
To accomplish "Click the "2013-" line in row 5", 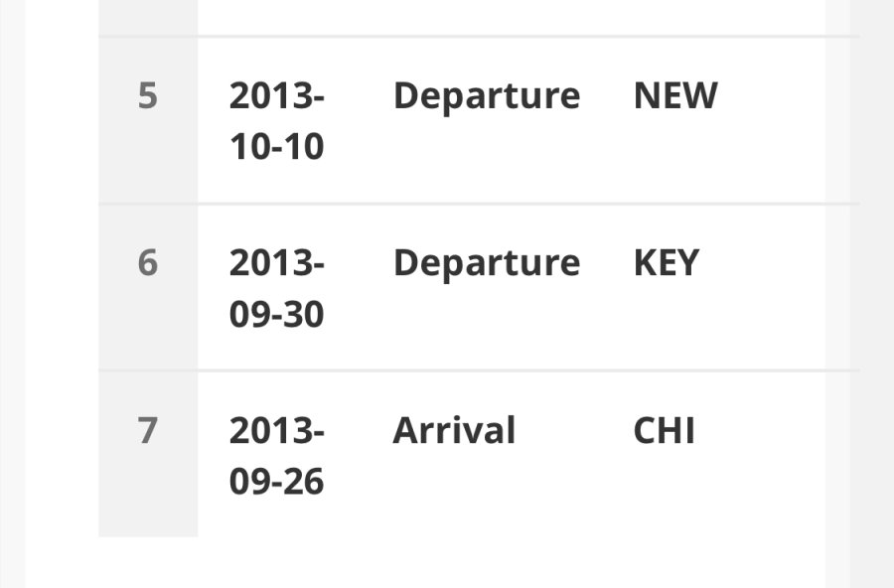I will point(277,96).
